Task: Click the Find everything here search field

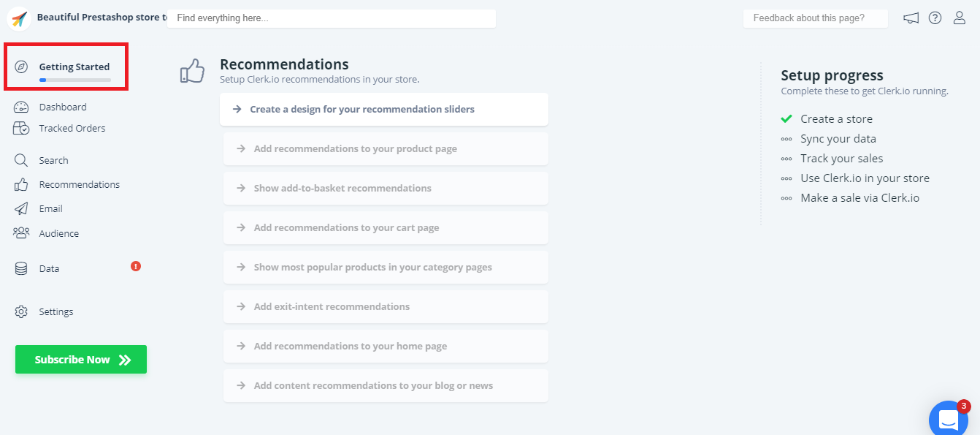Action: coord(331,18)
